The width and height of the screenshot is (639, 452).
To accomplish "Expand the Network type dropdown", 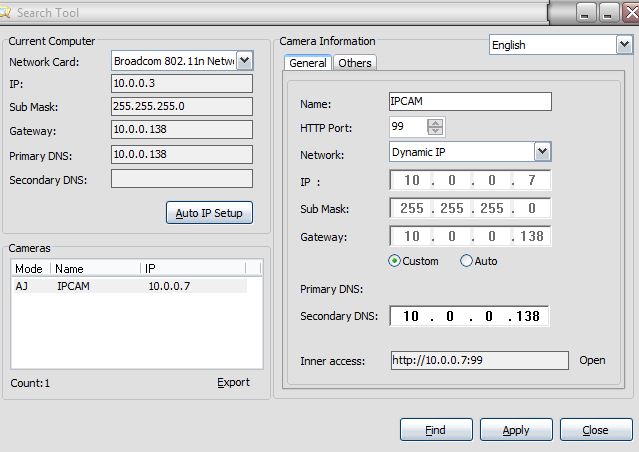I will pyautogui.click(x=542, y=152).
